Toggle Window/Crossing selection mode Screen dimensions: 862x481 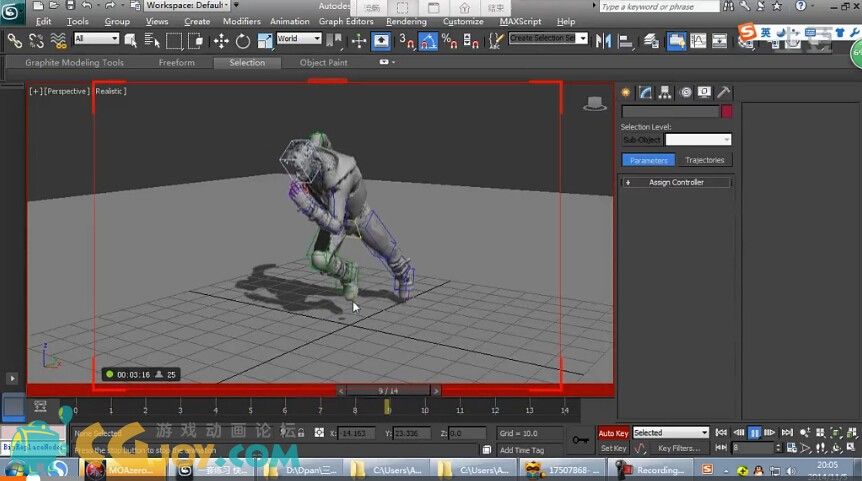click(x=196, y=41)
